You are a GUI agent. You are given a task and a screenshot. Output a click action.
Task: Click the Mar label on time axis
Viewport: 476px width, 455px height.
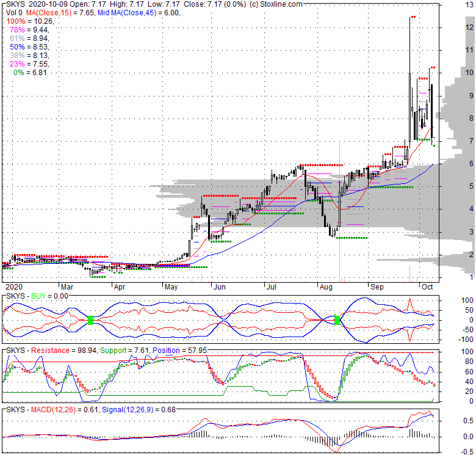point(67,287)
